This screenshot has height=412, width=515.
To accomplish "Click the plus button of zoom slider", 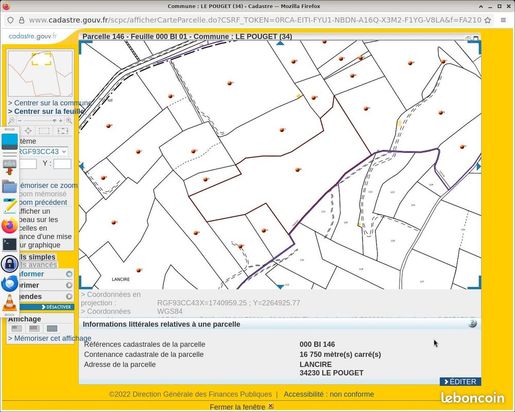I will pos(61,121).
